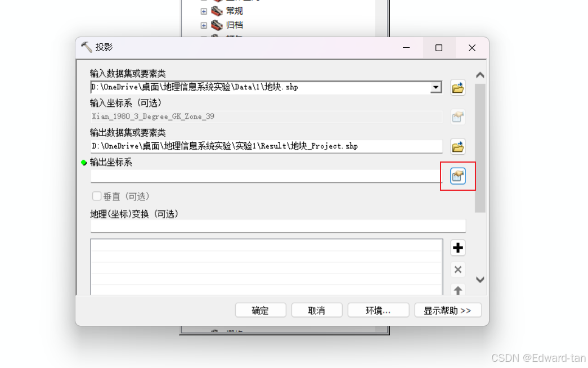The image size is (588, 368).
Task: Browse for output dataset folder icon
Action: [x=457, y=147]
